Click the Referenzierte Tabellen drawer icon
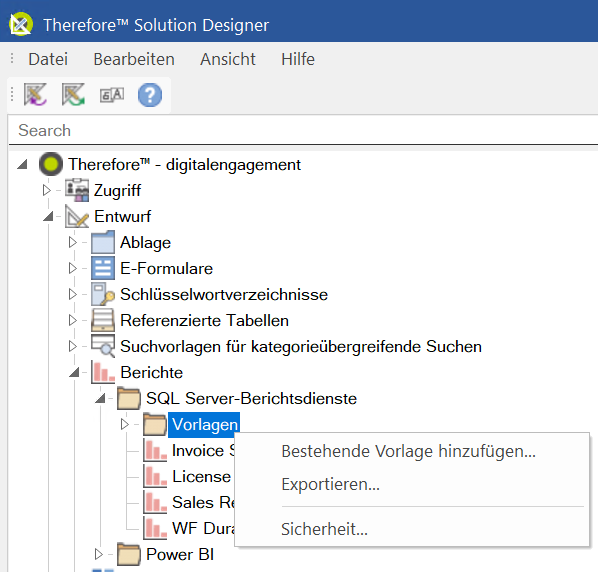Viewport: 598px width, 572px height. [x=103, y=320]
